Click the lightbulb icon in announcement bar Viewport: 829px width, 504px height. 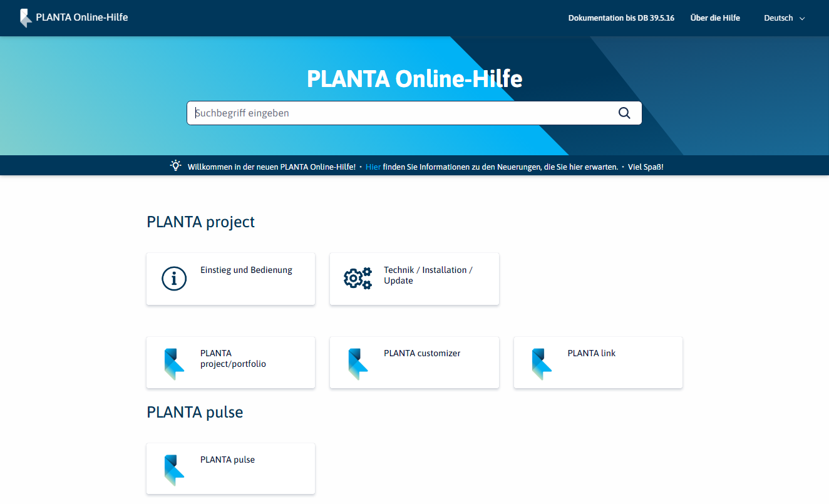tap(176, 166)
